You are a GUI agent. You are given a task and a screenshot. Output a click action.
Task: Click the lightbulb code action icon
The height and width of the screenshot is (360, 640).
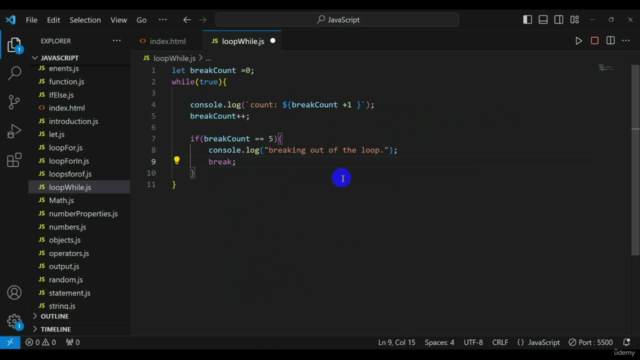177,160
